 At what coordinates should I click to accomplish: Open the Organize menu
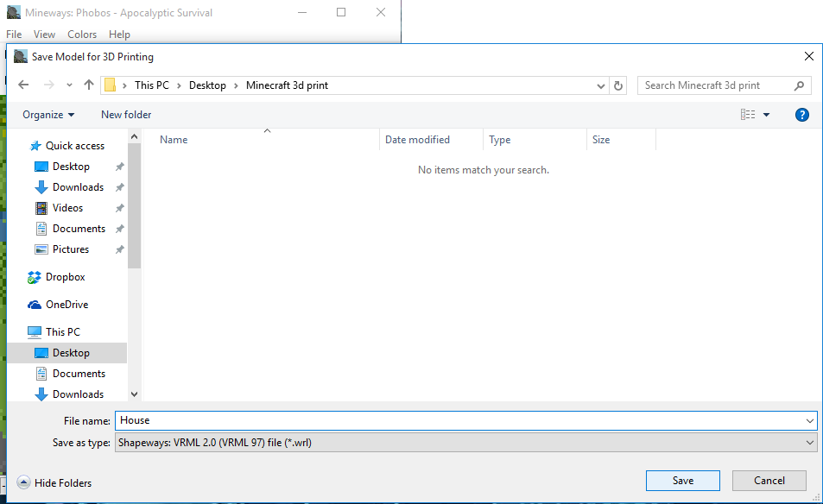point(48,115)
